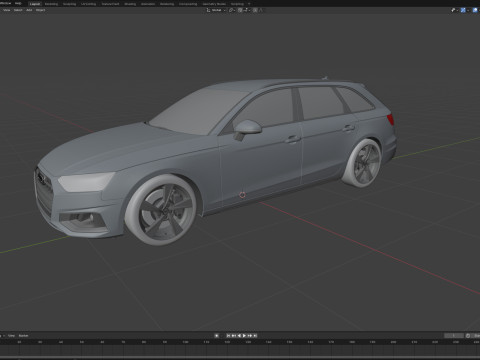Screen dimensions: 480x360
Task: Toggle the preview range clock icon
Action: coord(468,336)
